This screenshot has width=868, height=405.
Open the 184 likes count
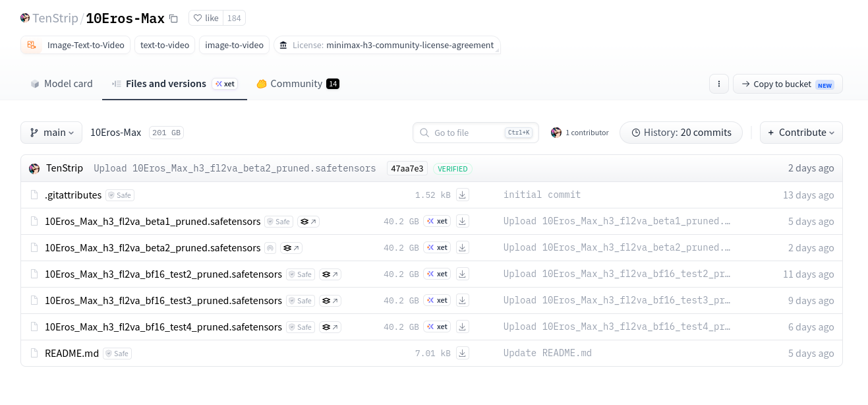(234, 18)
